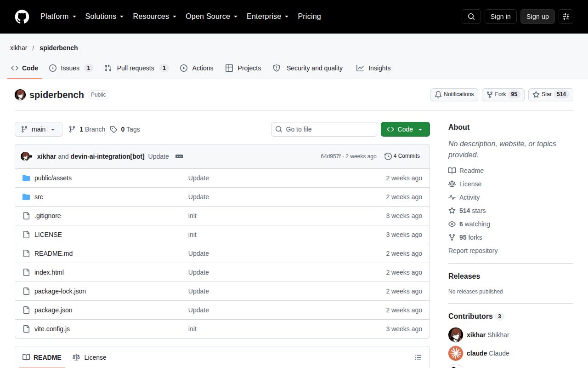Click the package.json file icon
The height and width of the screenshot is (368, 588).
click(26, 310)
